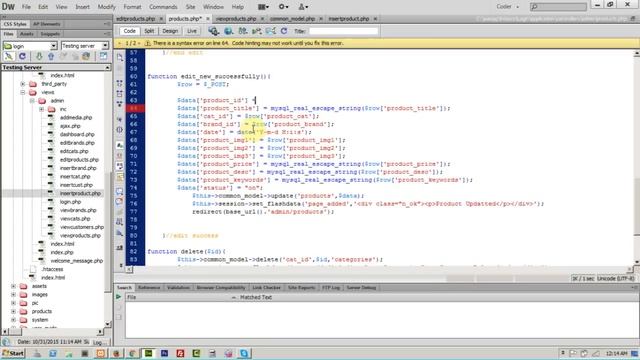Toggle Syntax Error Alerts in Info Bar
The width and height of the screenshot is (640, 360).
[120, 177]
